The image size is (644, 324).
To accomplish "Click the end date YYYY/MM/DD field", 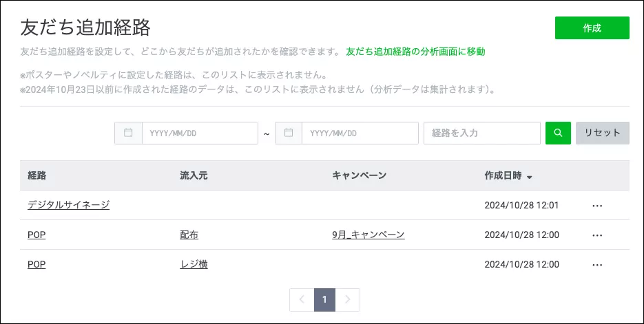I will tap(360, 133).
